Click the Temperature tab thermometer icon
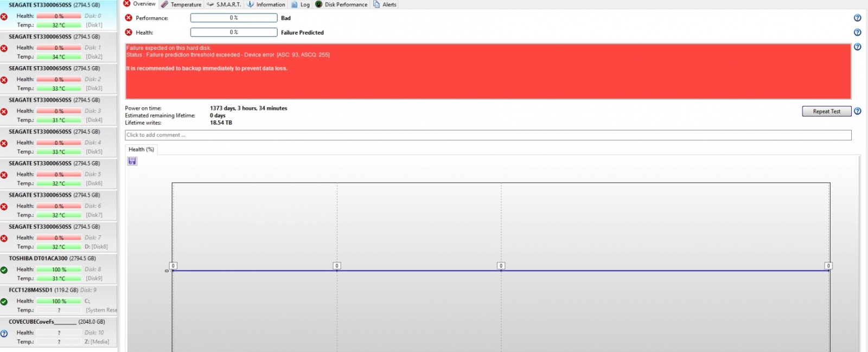Image resolution: width=868 pixels, height=352 pixels. (164, 4)
